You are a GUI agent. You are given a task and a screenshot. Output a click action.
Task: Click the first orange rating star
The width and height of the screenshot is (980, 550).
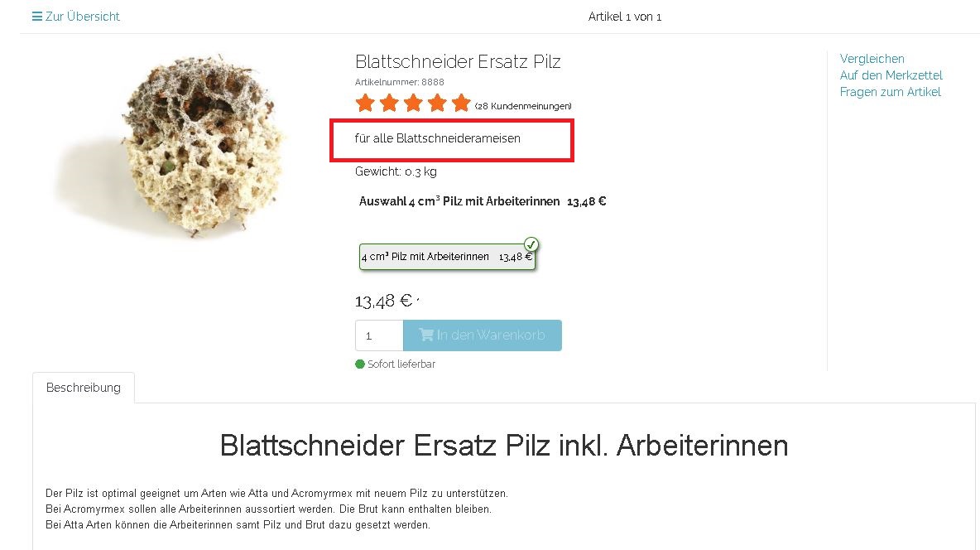coord(365,103)
